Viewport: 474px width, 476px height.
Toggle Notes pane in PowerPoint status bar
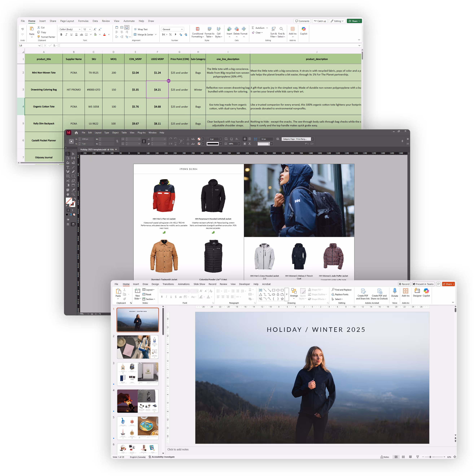pyautogui.click(x=385, y=457)
